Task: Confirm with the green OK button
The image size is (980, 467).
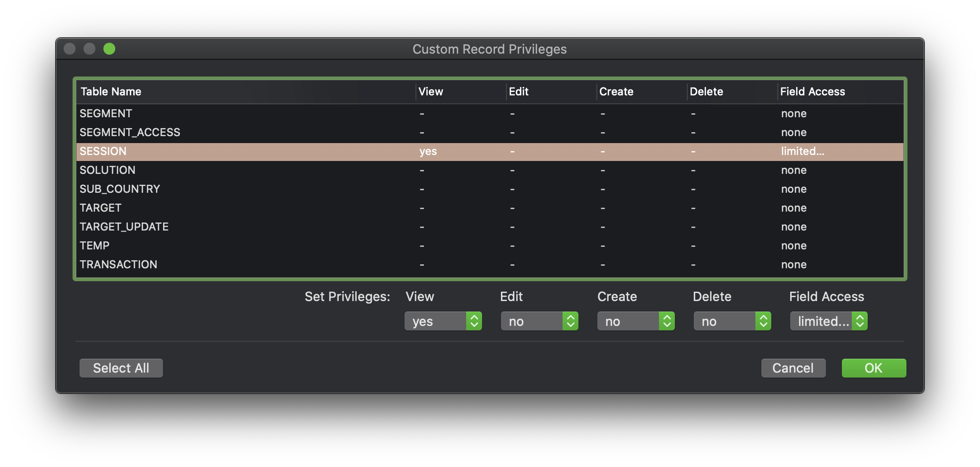Action: pos(874,368)
